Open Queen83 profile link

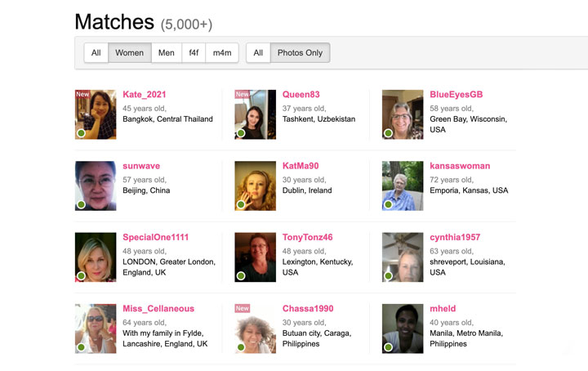tap(301, 95)
